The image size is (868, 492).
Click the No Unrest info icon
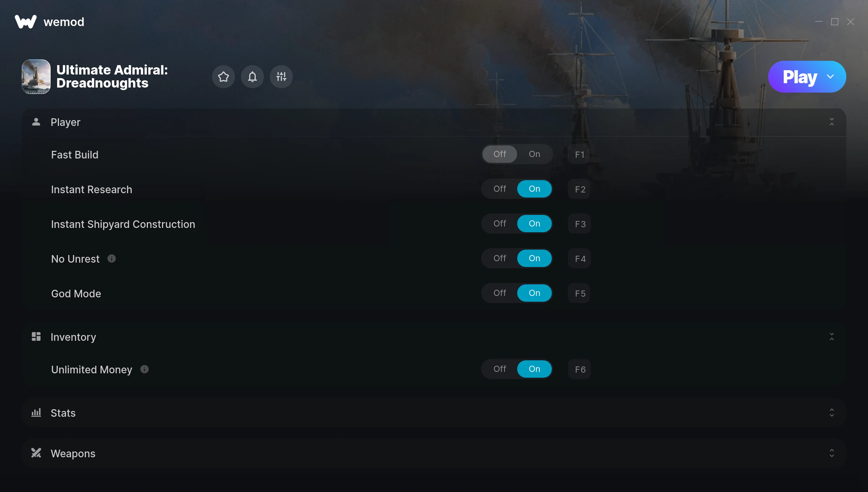point(111,259)
